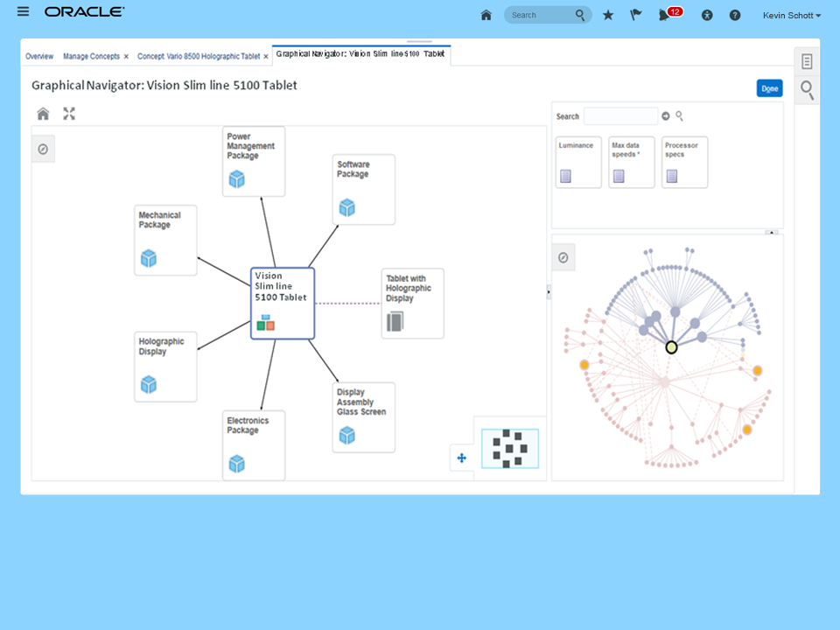Collapse the right side panel splitter arrow
The height and width of the screenshot is (630, 840).
(549, 292)
